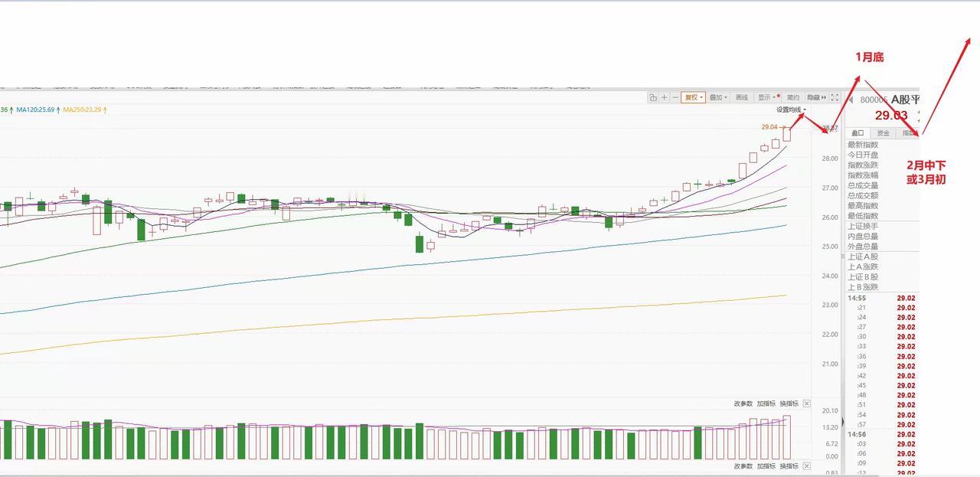Open the 复权 dropdown

click(x=694, y=98)
